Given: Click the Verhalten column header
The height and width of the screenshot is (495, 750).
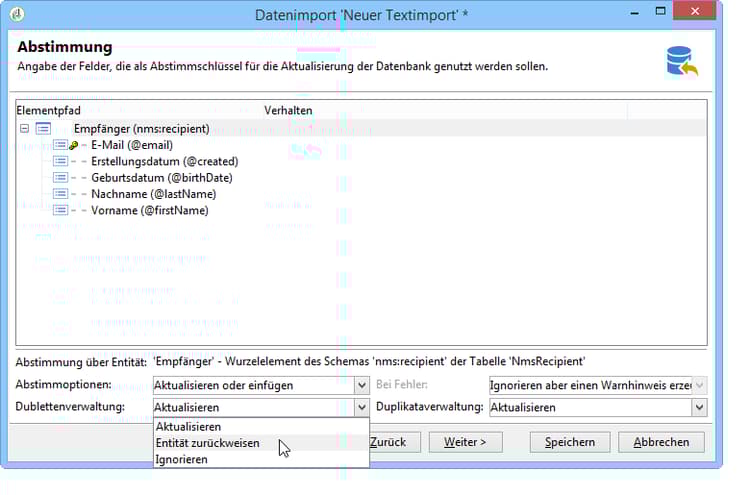Looking at the screenshot, I should tap(445, 110).
